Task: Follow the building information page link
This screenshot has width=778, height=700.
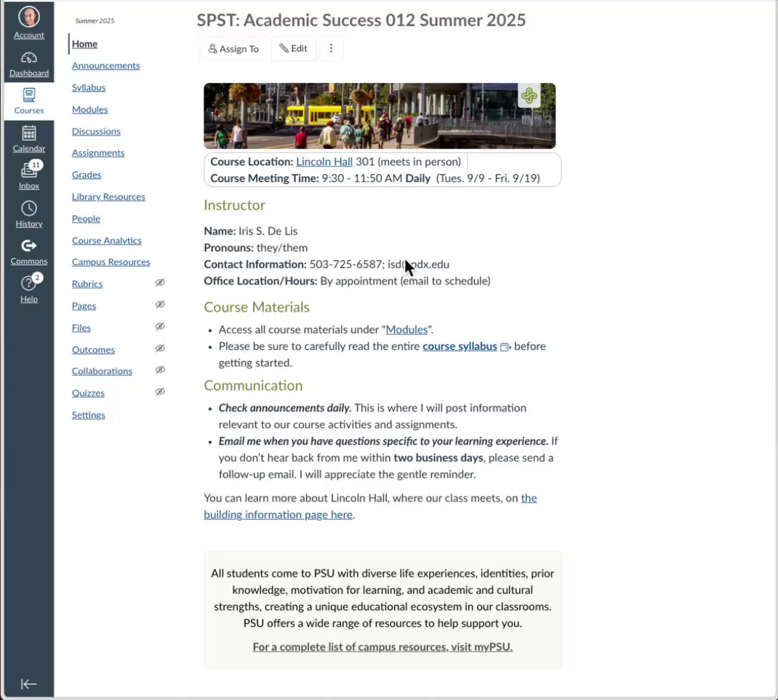Action: (370, 506)
